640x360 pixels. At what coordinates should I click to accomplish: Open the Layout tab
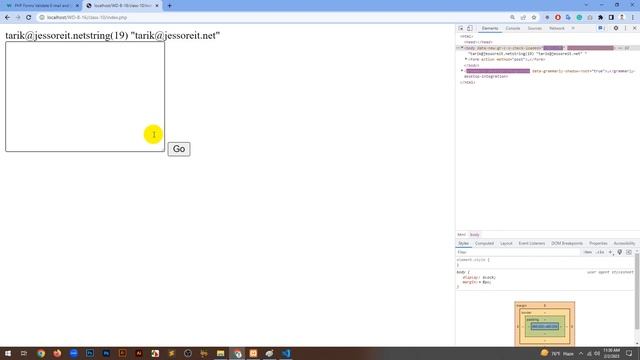[506, 243]
